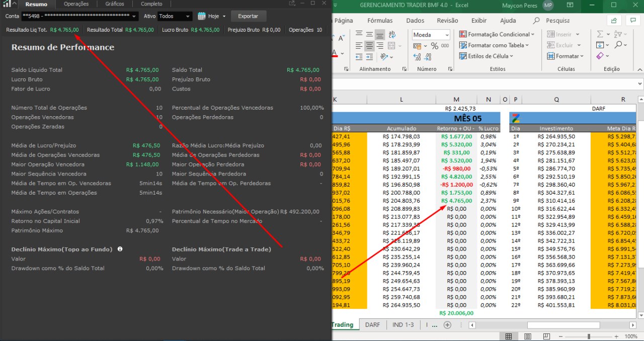Screen dimensions: 644x341
Task: Apply percent style format
Action: (x=434, y=46)
